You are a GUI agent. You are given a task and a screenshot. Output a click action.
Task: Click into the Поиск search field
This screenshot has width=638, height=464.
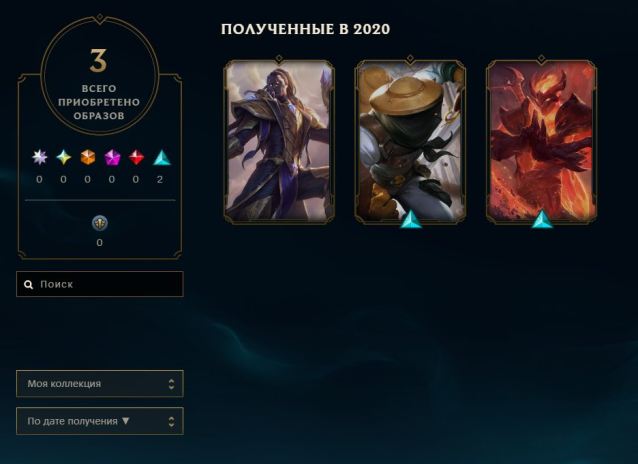pyautogui.click(x=100, y=284)
